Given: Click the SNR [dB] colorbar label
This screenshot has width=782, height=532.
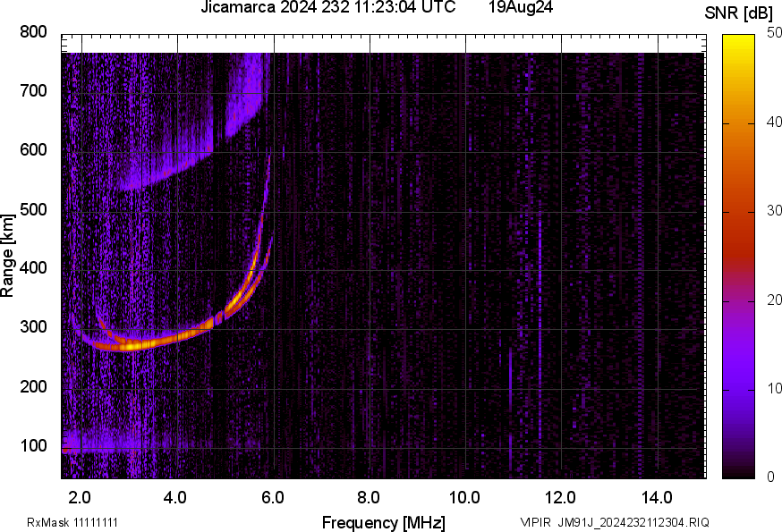Looking at the screenshot, I should pos(739,11).
